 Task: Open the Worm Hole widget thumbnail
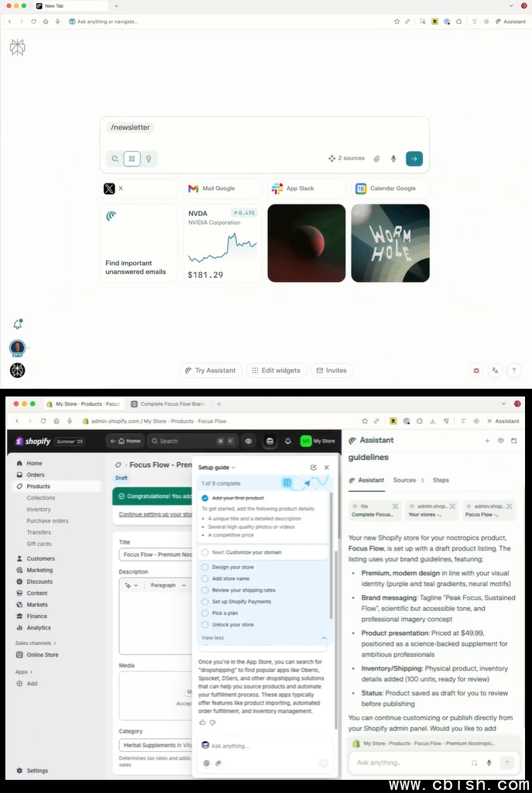390,243
